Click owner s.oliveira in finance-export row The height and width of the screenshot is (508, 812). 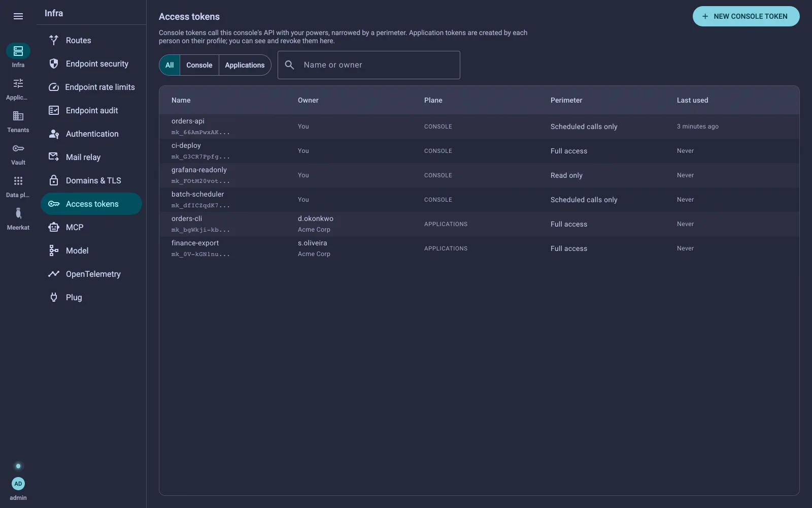313,243
